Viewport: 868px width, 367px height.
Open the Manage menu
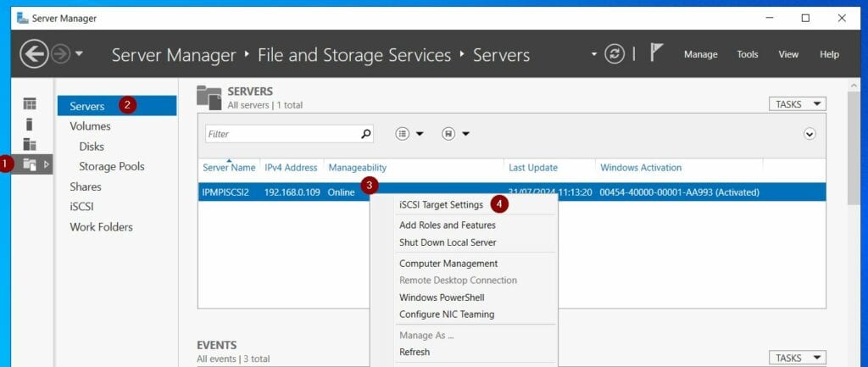click(x=700, y=54)
